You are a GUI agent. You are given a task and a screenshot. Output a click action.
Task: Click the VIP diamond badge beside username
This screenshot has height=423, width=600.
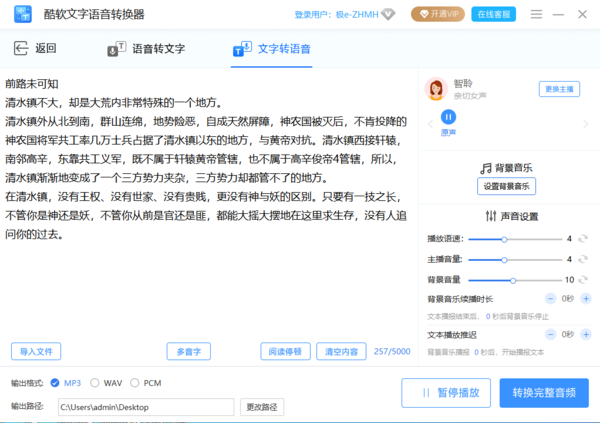pos(388,15)
